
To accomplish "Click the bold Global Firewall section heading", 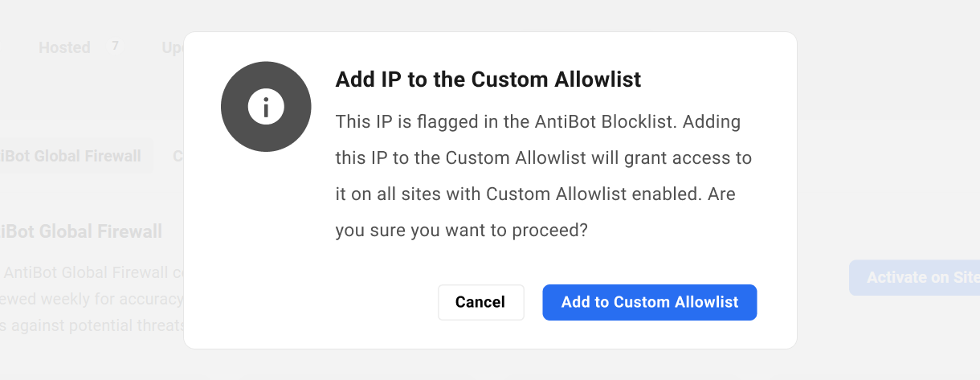I will click(80, 232).
